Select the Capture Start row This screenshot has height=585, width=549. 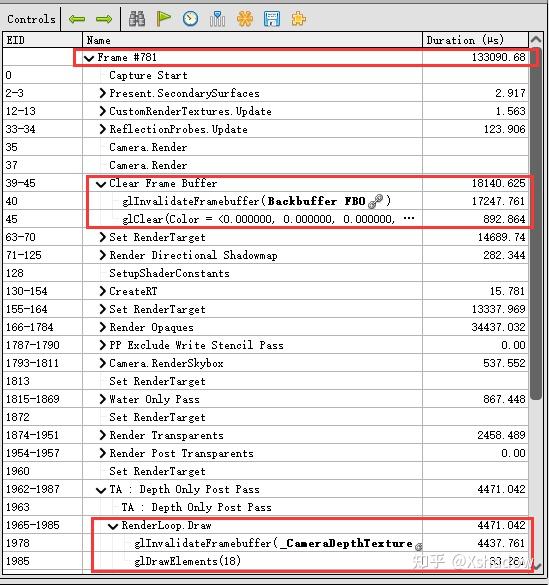266,75
